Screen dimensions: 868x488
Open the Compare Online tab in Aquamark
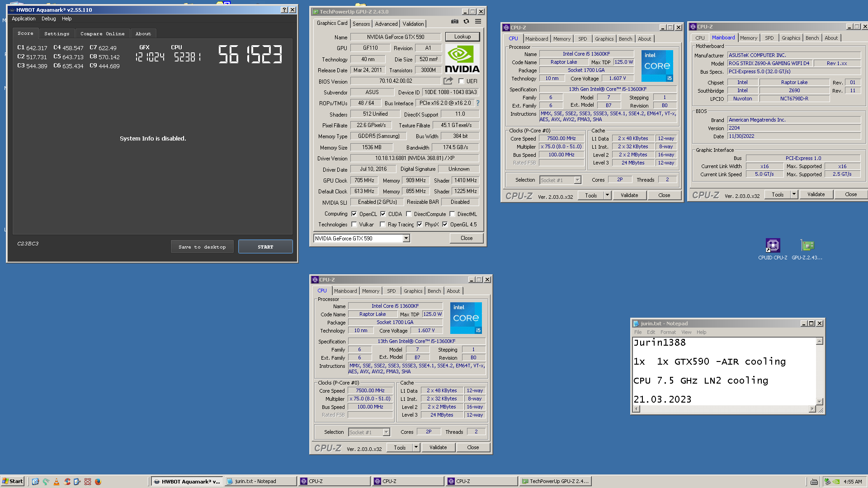[102, 33]
